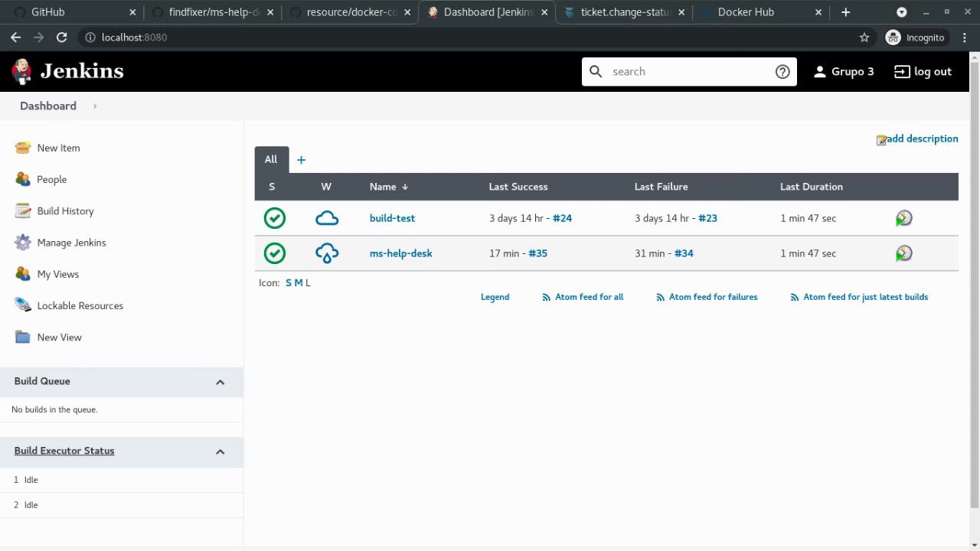
Task: Close the GitHub browser tab
Action: (132, 12)
